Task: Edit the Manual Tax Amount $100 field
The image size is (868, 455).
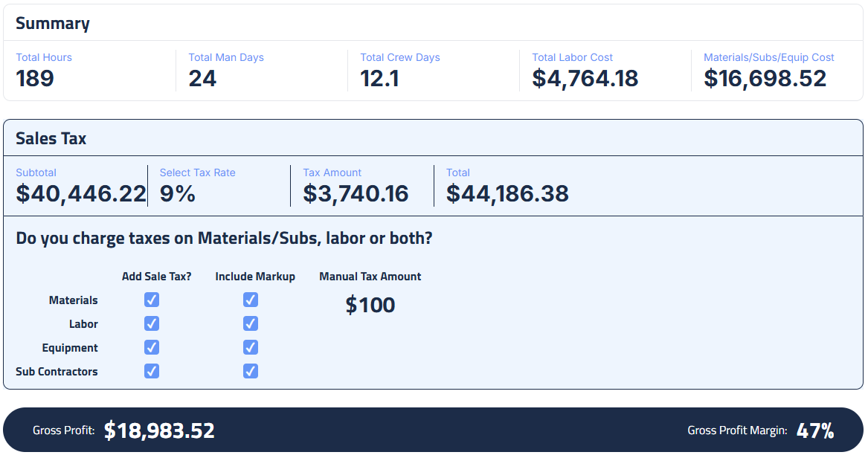Action: tap(370, 305)
